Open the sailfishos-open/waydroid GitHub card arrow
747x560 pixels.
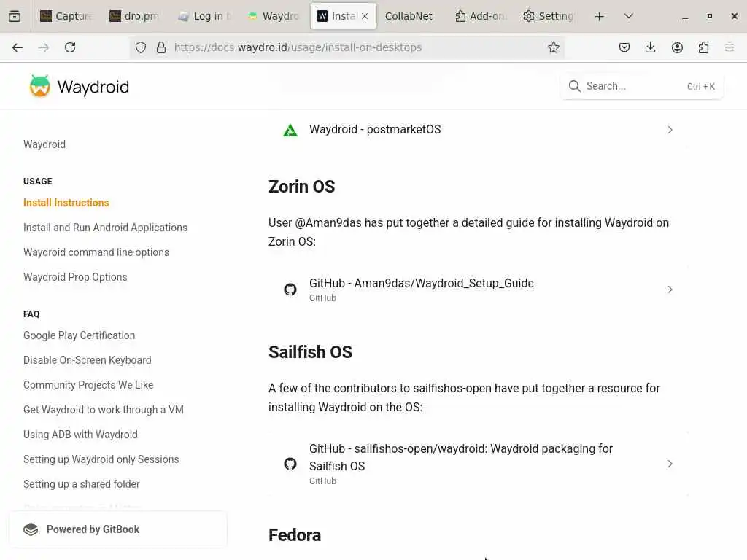coord(670,464)
